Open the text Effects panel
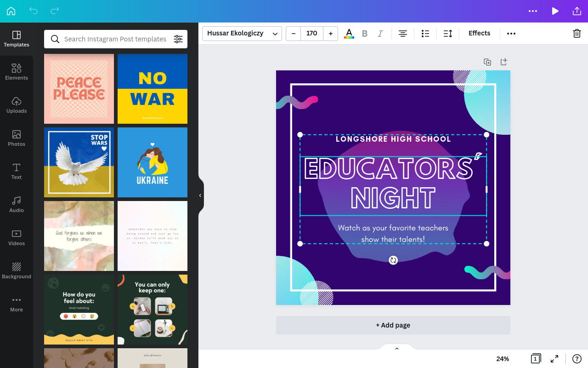Image resolution: width=588 pixels, height=368 pixels. (x=479, y=33)
